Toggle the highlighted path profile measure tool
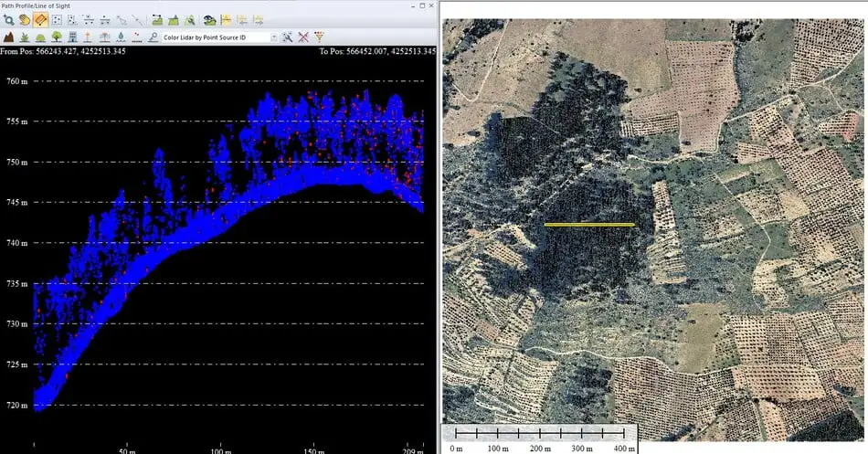The height and width of the screenshot is (454, 868). pos(41,19)
